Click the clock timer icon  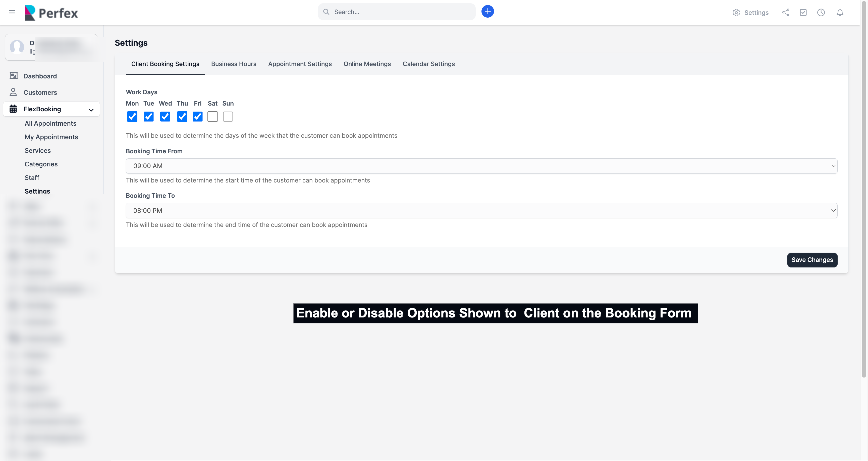point(821,13)
